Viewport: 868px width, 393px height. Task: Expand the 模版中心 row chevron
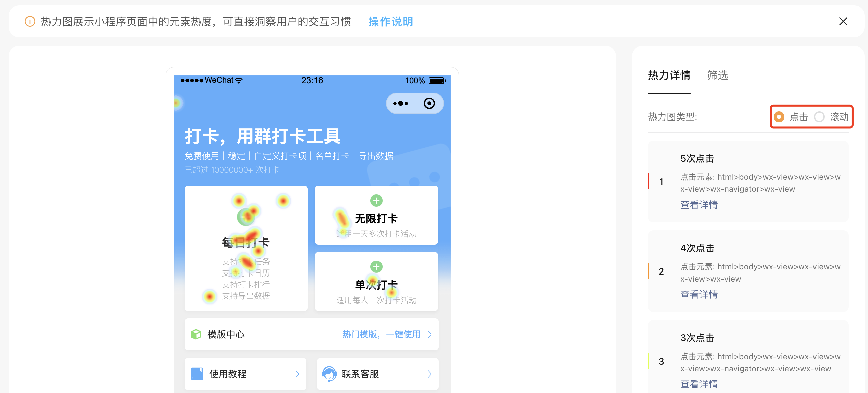click(x=430, y=334)
